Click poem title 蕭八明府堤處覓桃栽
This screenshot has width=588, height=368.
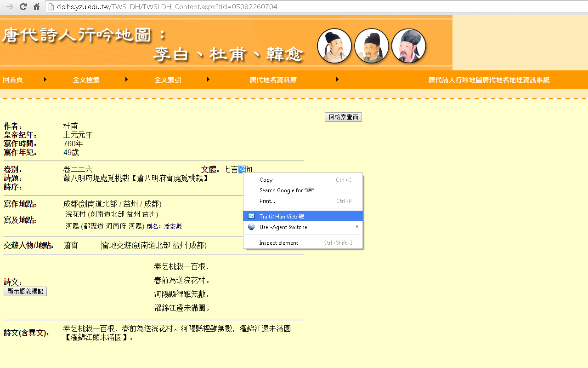[x=96, y=178]
